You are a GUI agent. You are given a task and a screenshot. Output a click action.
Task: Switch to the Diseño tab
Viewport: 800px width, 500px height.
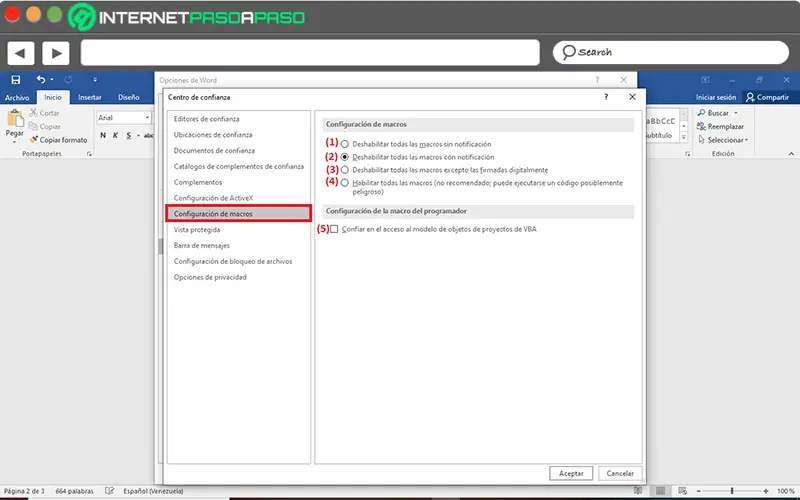(129, 97)
